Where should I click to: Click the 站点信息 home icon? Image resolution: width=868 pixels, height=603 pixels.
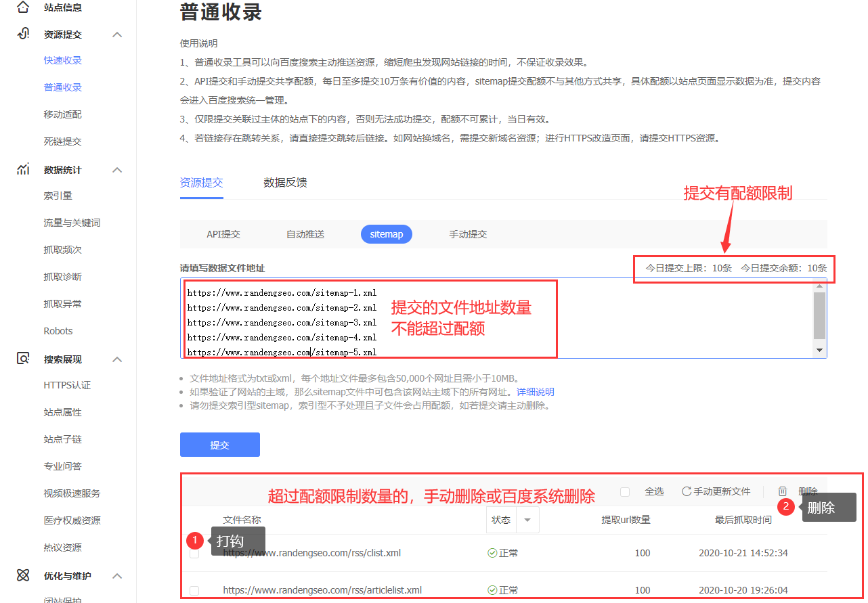(x=23, y=7)
